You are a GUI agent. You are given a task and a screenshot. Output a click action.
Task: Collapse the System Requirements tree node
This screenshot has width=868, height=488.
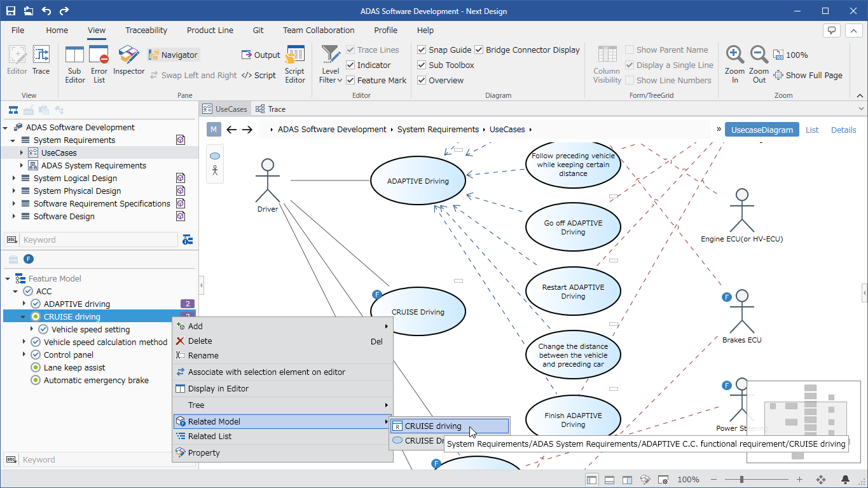click(x=13, y=140)
